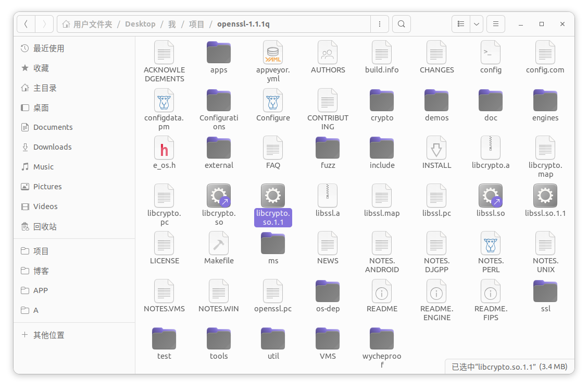The height and width of the screenshot is (389, 588).
Task: Select the libssl.so.1.1 library icon
Action: click(x=545, y=195)
